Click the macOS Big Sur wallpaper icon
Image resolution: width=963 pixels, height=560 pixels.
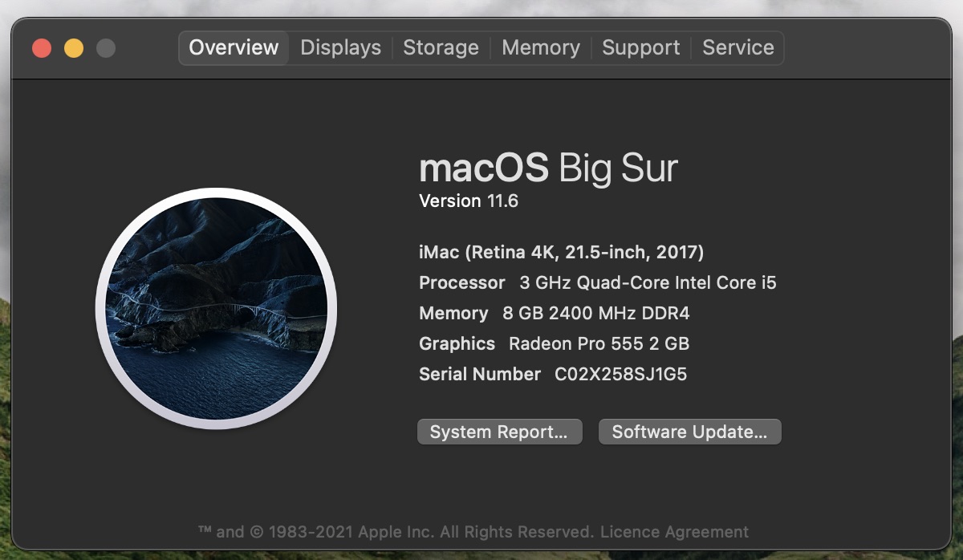[216, 309]
